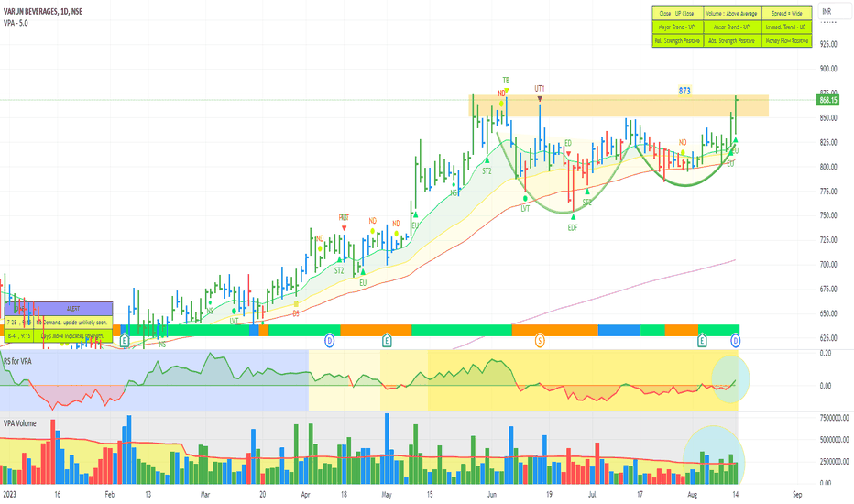Click the 'No Demand. upside unlikely soon.' alert
854x504 pixels.
pos(73,323)
